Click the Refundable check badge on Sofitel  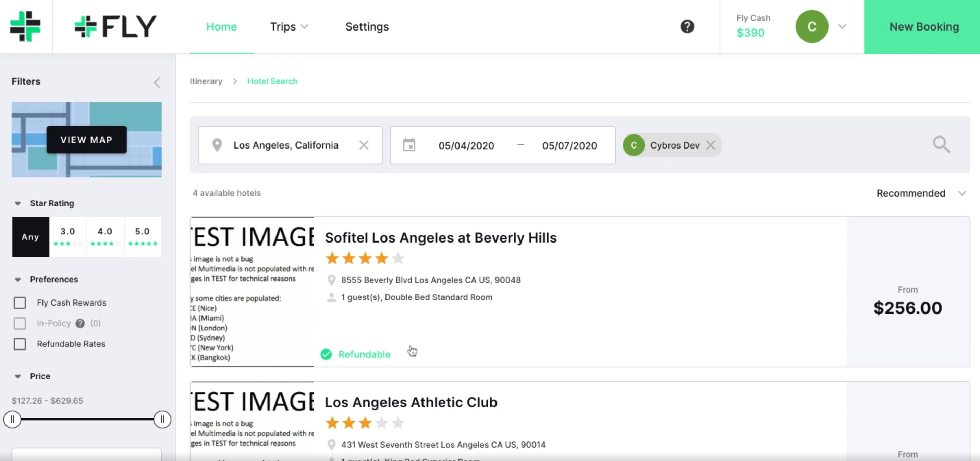click(326, 354)
